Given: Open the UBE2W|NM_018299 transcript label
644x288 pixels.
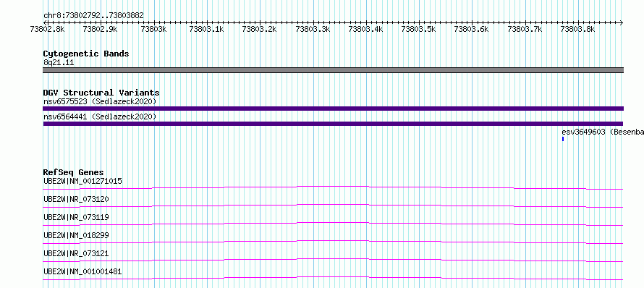Looking at the screenshot, I should pos(76,235).
